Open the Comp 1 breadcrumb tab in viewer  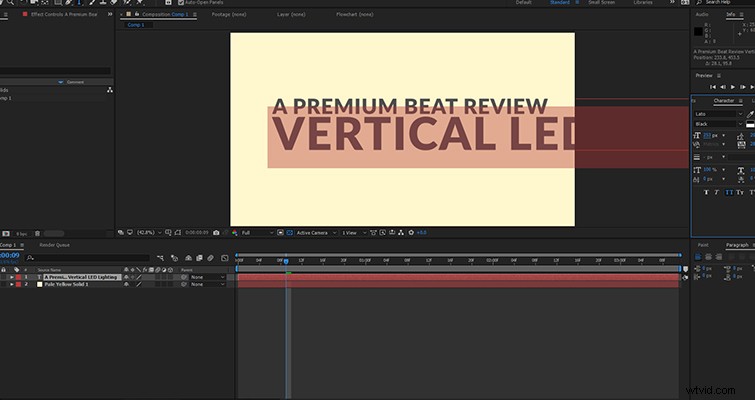point(136,25)
